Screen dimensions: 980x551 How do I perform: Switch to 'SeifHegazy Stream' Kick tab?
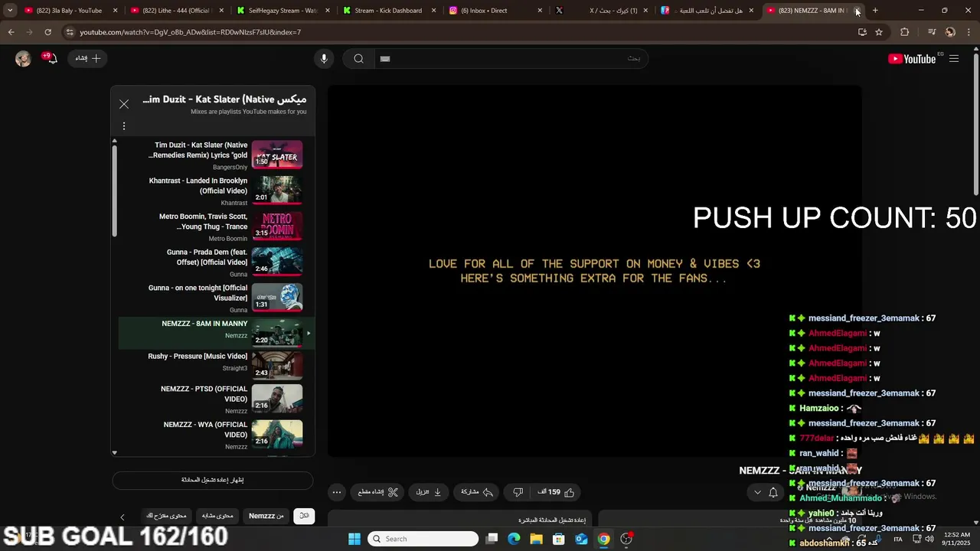282,11
